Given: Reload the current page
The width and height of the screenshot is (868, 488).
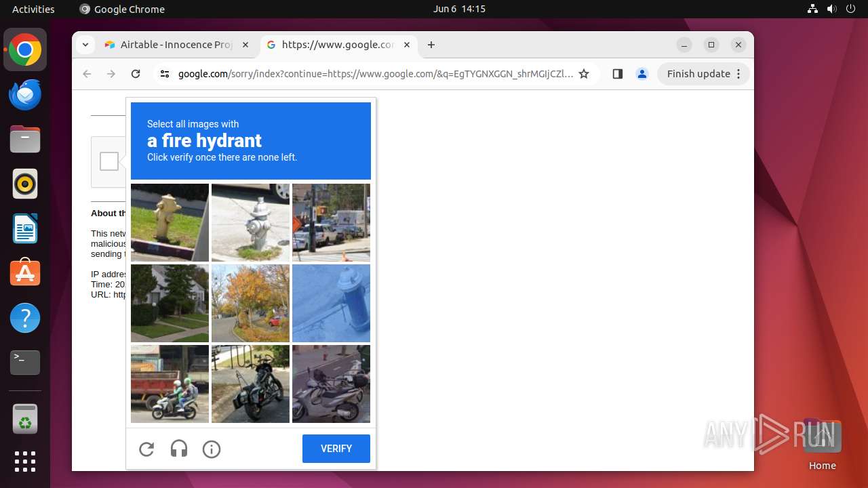Looking at the screenshot, I should coord(136,74).
